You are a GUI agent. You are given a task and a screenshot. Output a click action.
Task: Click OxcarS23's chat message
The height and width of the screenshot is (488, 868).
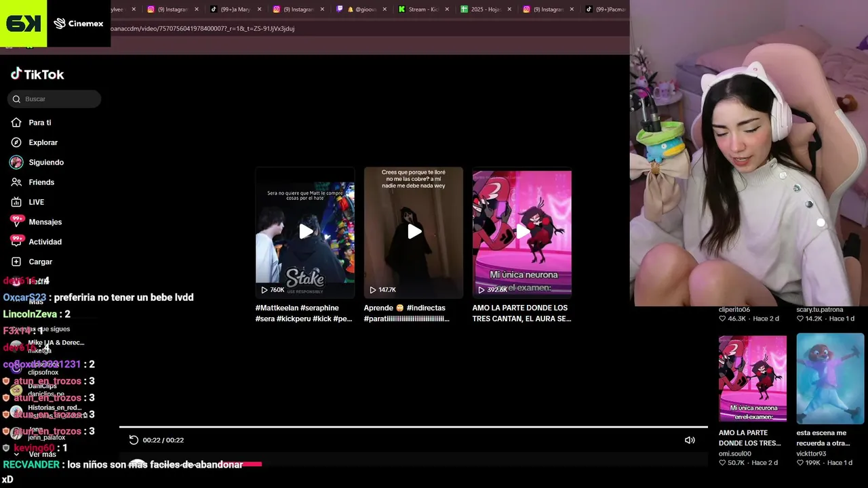click(x=98, y=298)
